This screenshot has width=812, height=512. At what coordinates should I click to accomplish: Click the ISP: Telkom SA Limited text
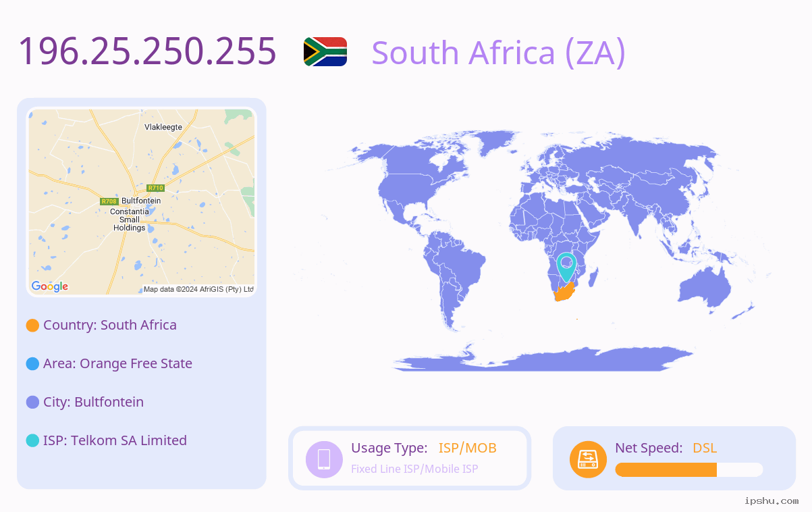tap(115, 440)
